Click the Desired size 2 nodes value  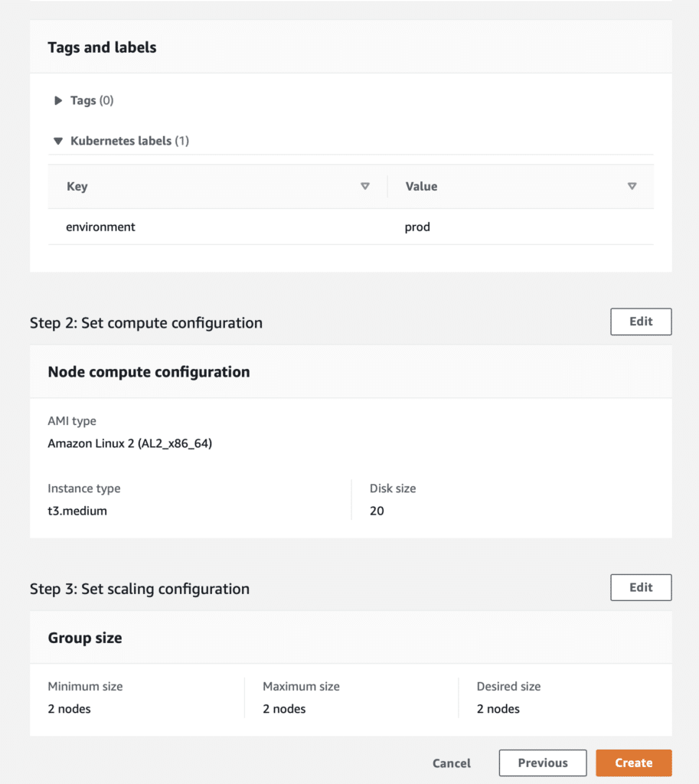click(498, 709)
